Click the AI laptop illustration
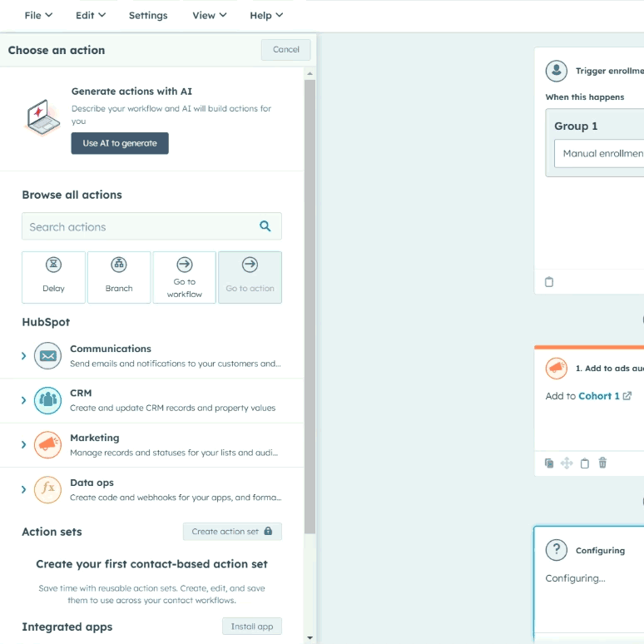The height and width of the screenshot is (644, 644). pyautogui.click(x=42, y=117)
